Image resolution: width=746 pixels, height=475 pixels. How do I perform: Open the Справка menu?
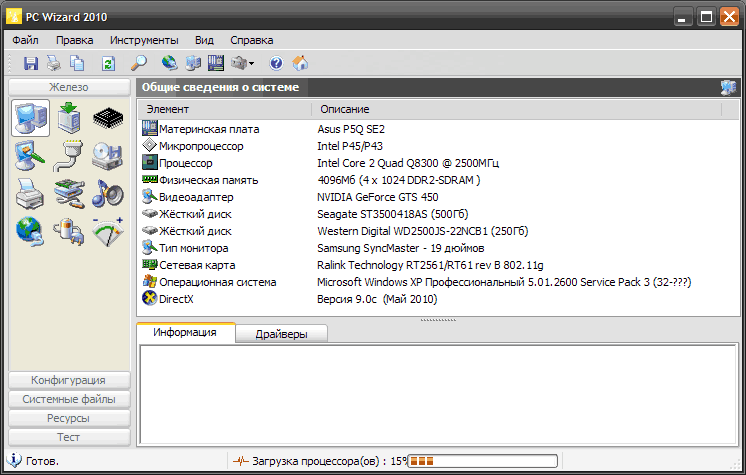pos(252,40)
